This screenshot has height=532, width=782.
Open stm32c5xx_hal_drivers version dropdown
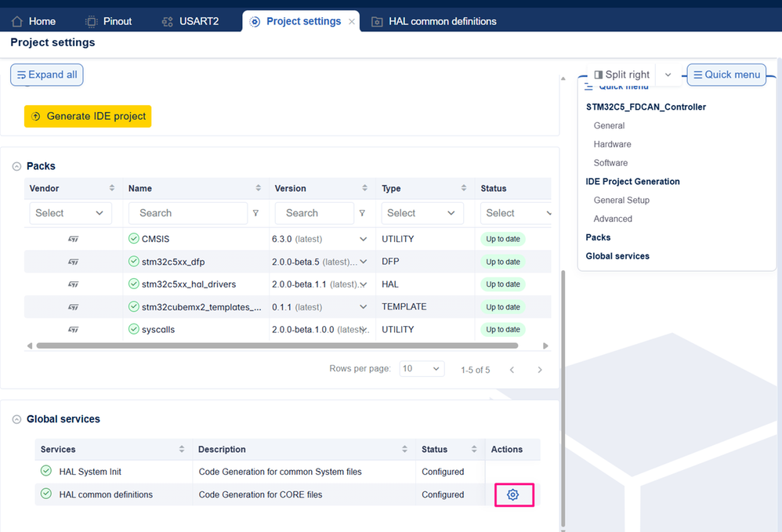click(364, 284)
